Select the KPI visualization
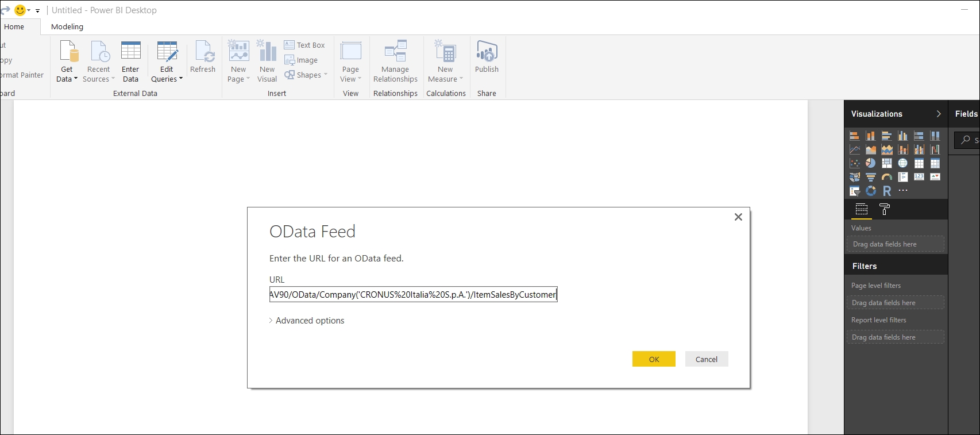Image resolution: width=980 pixels, height=435 pixels. point(935,177)
